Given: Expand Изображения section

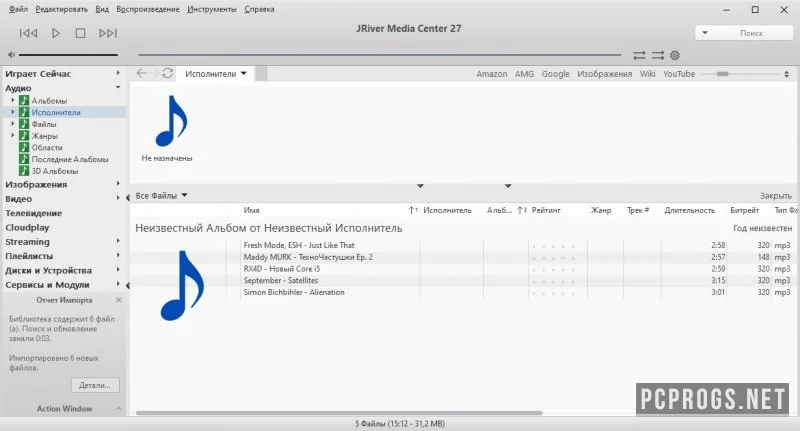Looking at the screenshot, I should (x=118, y=184).
